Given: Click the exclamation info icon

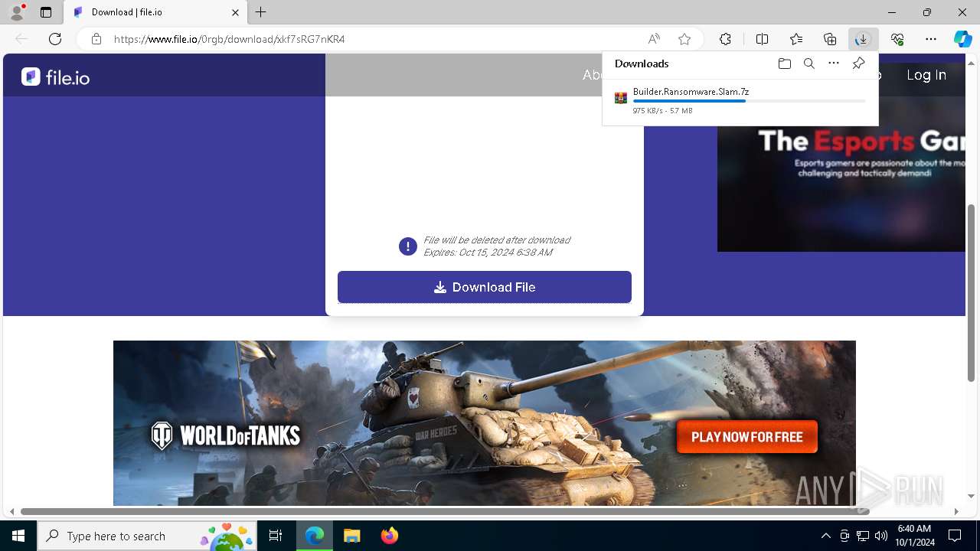Looking at the screenshot, I should (x=407, y=246).
